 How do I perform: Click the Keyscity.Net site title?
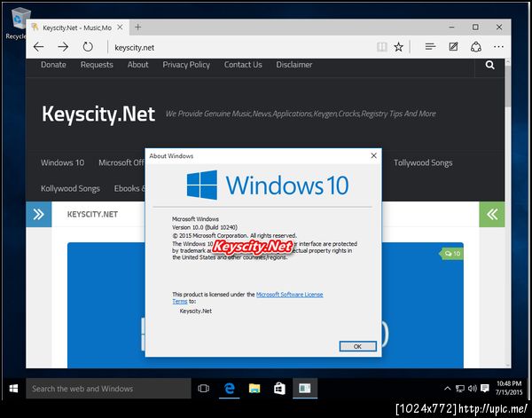[98, 114]
